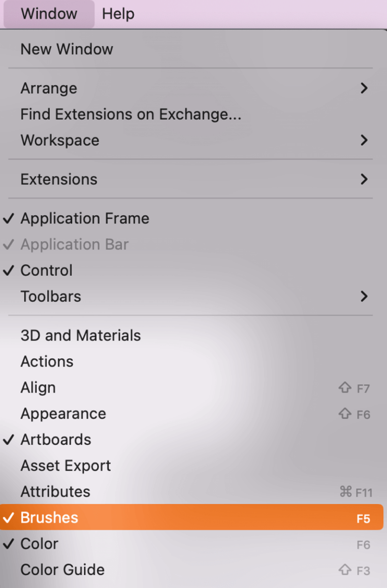Hide the Color panel
387x588 pixels.
tap(39, 544)
